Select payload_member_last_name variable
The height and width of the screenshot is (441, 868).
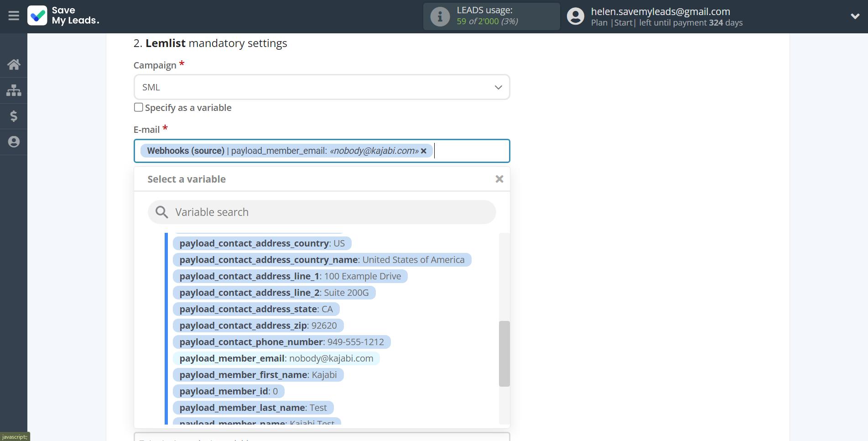[253, 408]
